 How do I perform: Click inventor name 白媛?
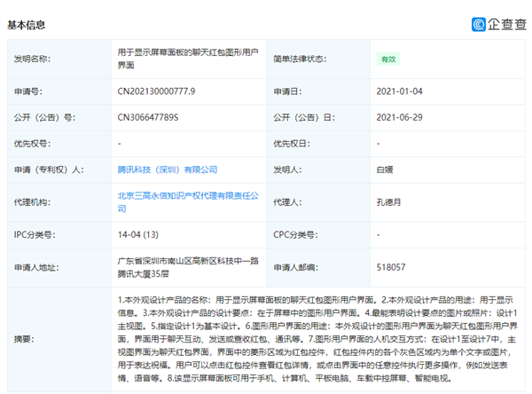(385, 169)
